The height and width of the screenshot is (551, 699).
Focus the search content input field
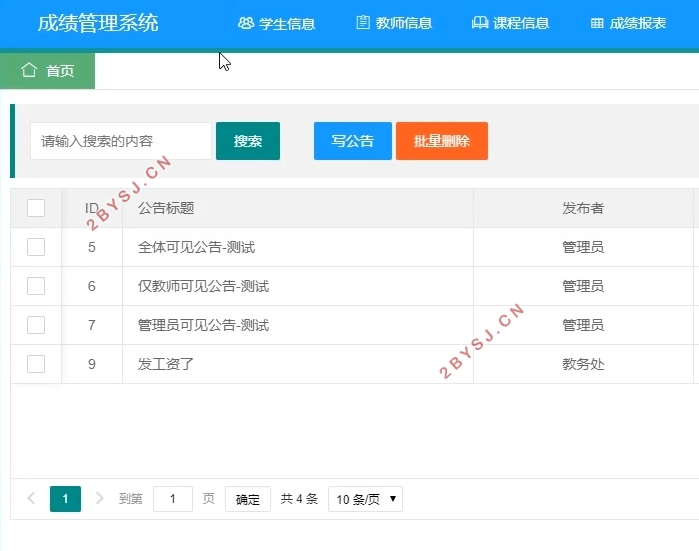pos(120,141)
